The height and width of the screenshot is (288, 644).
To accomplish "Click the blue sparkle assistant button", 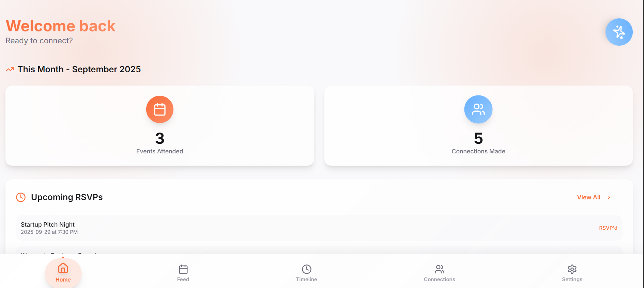I will tap(619, 32).
